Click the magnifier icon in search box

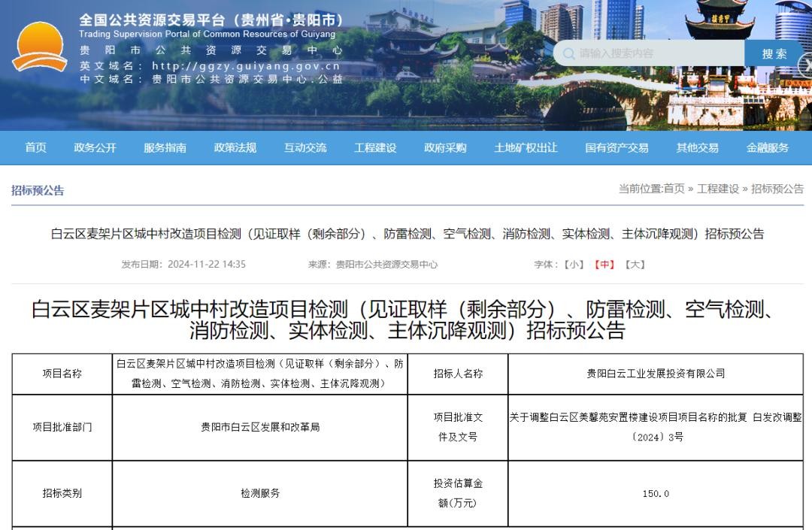coord(567,54)
